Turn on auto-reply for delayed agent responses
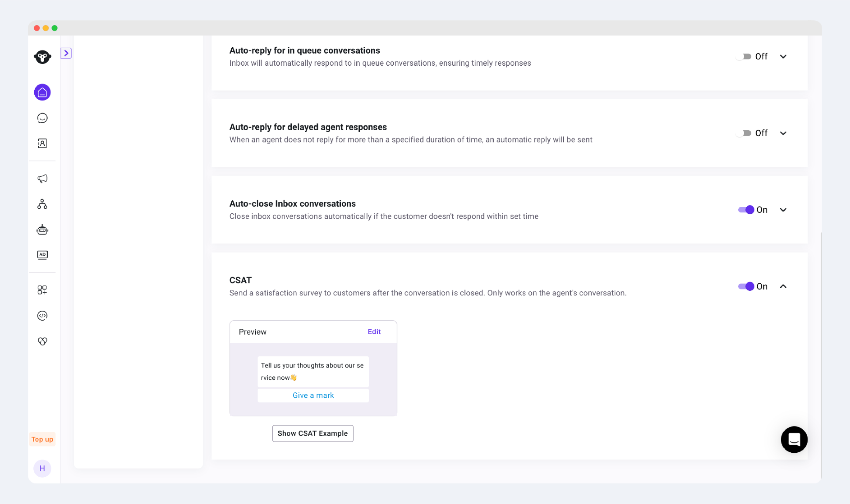The width and height of the screenshot is (850, 504). (744, 133)
